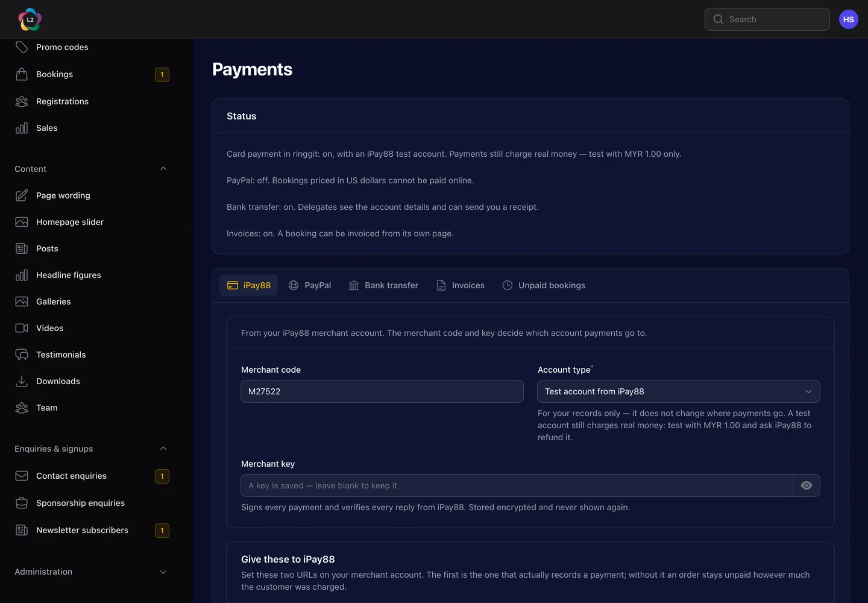
Task: Click the iPay88 credit card icon
Action: 233,285
